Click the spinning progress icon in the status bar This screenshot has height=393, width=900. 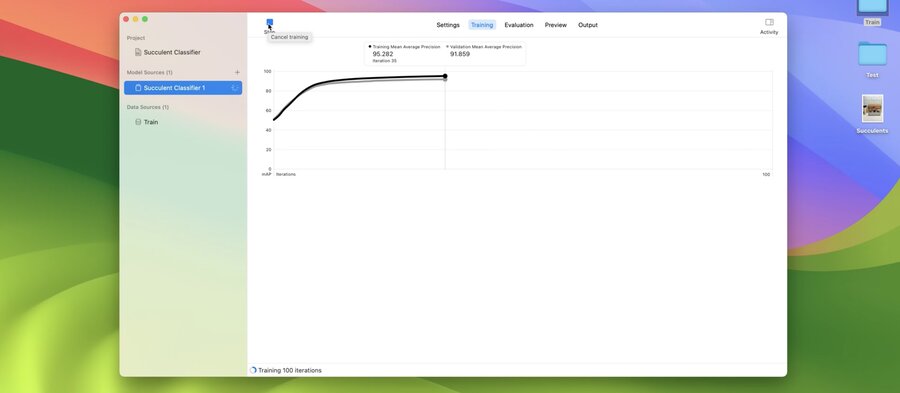(x=253, y=371)
